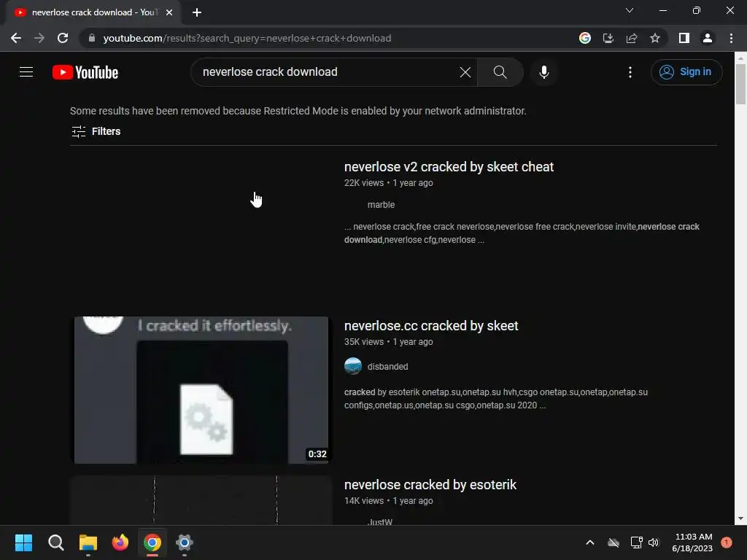
Task: Open video 'neverlose.cc cracked by skeet'
Action: [430, 326]
